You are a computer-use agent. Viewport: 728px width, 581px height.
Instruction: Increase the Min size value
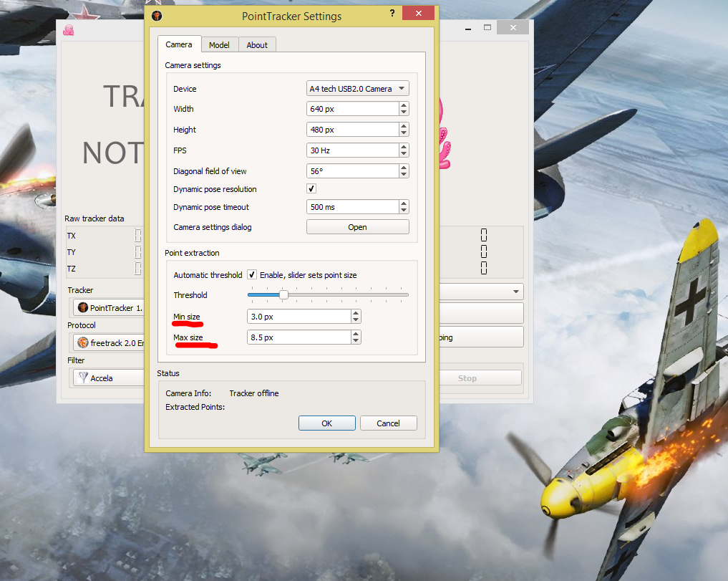[x=356, y=313]
